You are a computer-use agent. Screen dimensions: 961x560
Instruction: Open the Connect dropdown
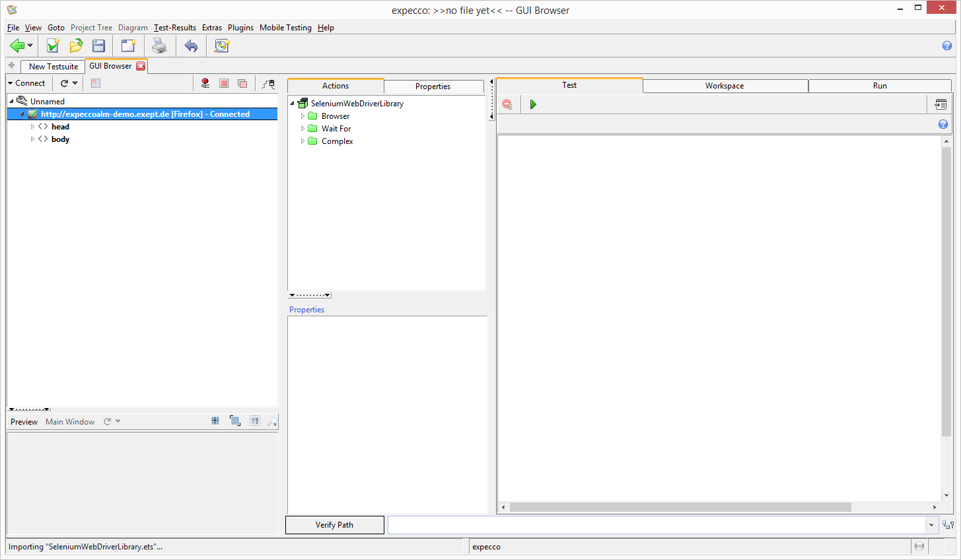pyautogui.click(x=26, y=83)
